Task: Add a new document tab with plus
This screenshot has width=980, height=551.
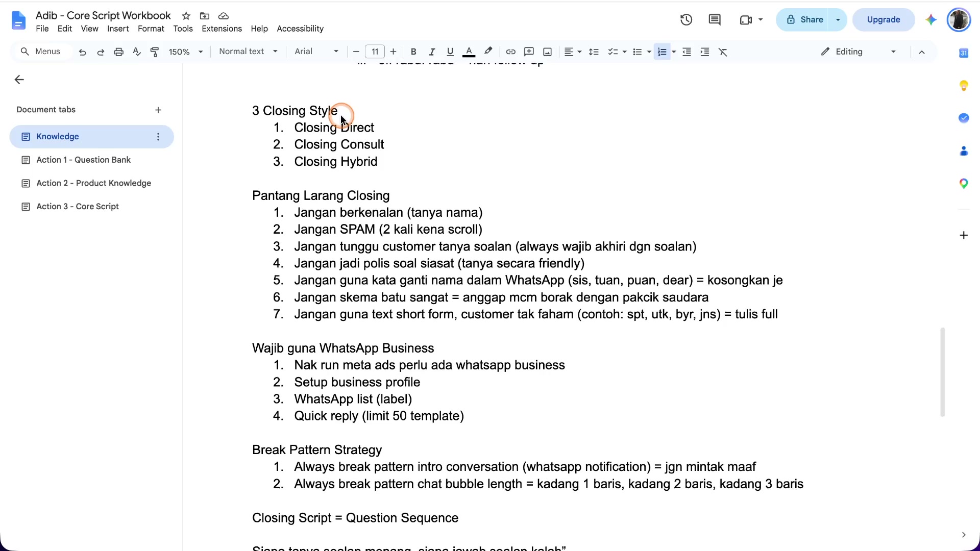Action: point(158,110)
